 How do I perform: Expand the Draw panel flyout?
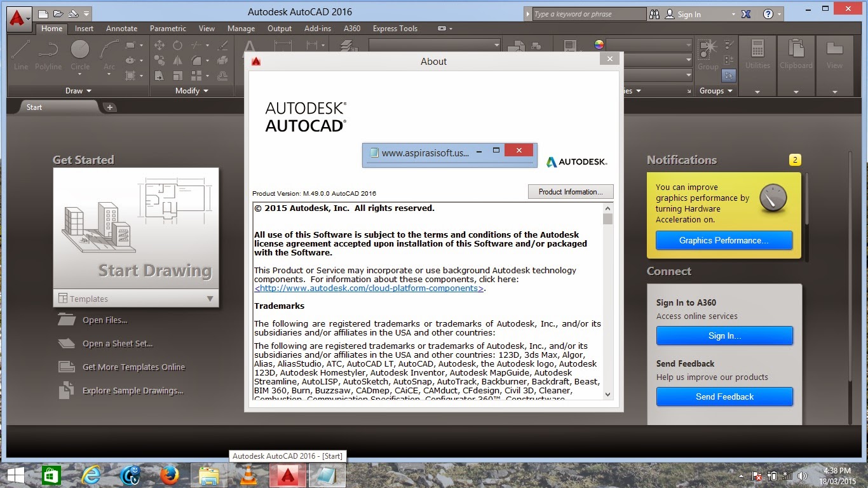(x=78, y=91)
